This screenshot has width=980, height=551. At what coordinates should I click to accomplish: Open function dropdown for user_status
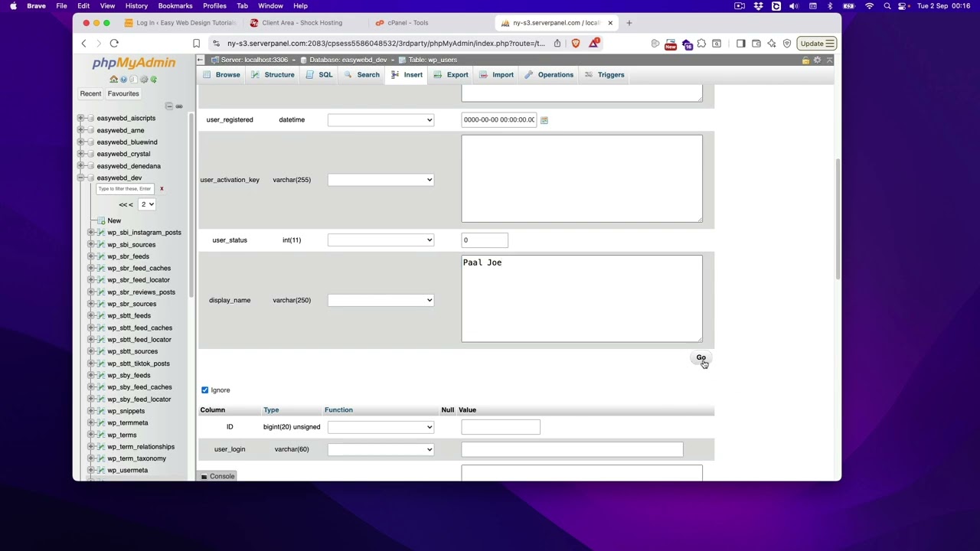[381, 240]
